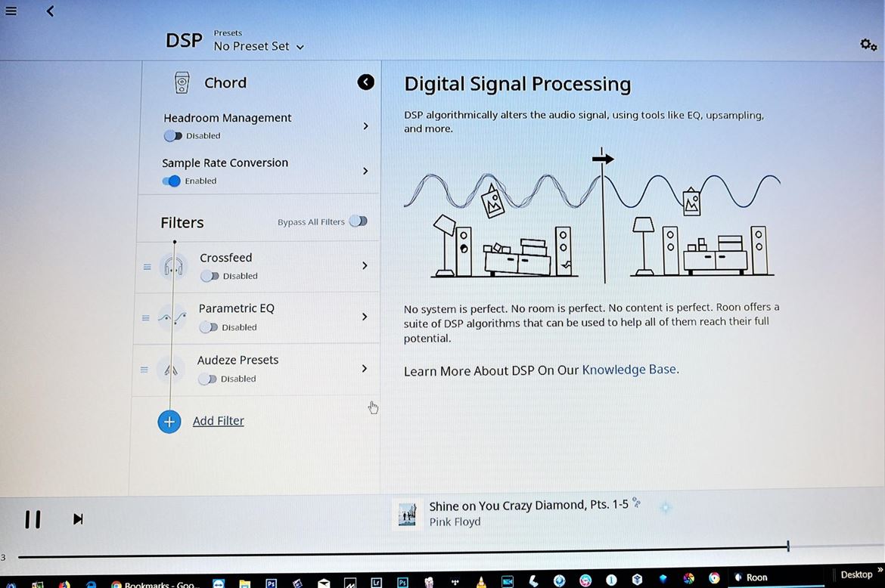Grab the Crossfeed filter reorder handle

pos(147,267)
